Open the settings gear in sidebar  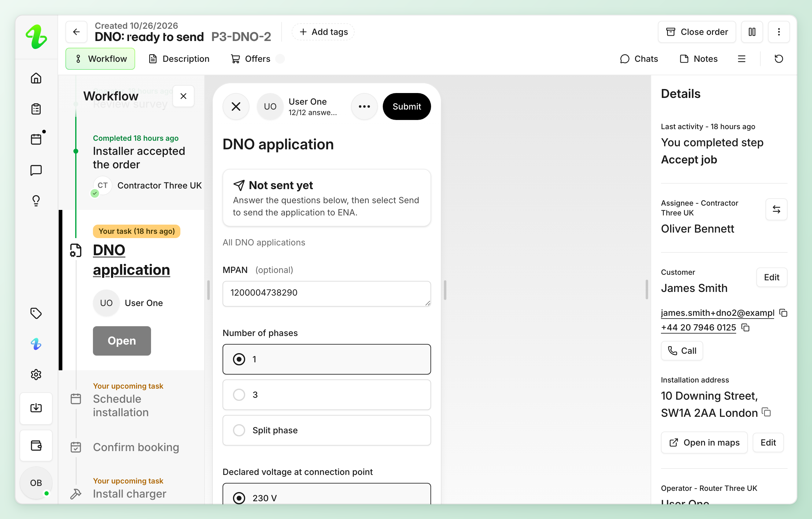click(x=36, y=375)
